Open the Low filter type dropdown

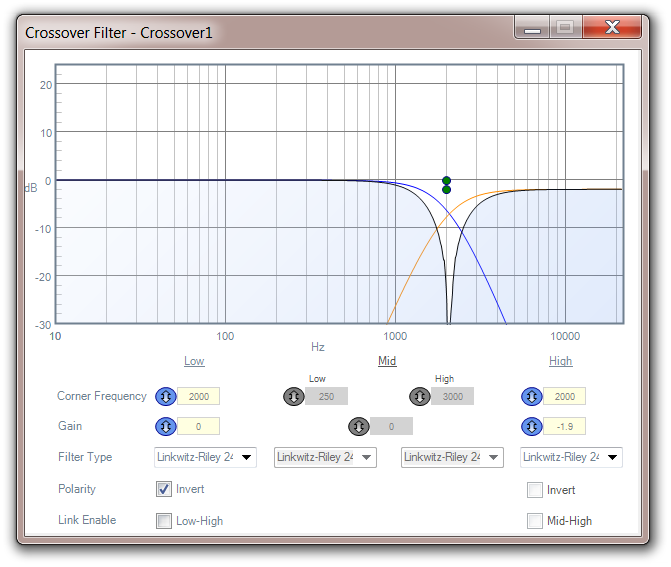pyautogui.click(x=205, y=457)
